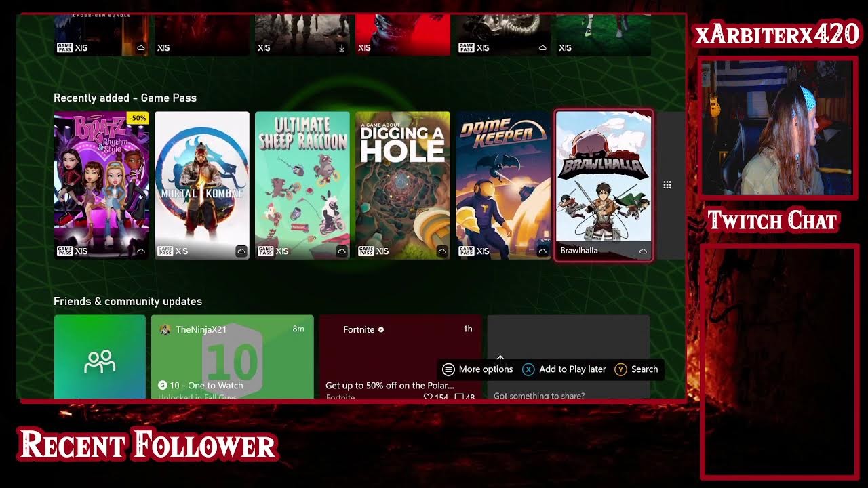Open the grid icon beside the Brawlhalla tile

667,185
